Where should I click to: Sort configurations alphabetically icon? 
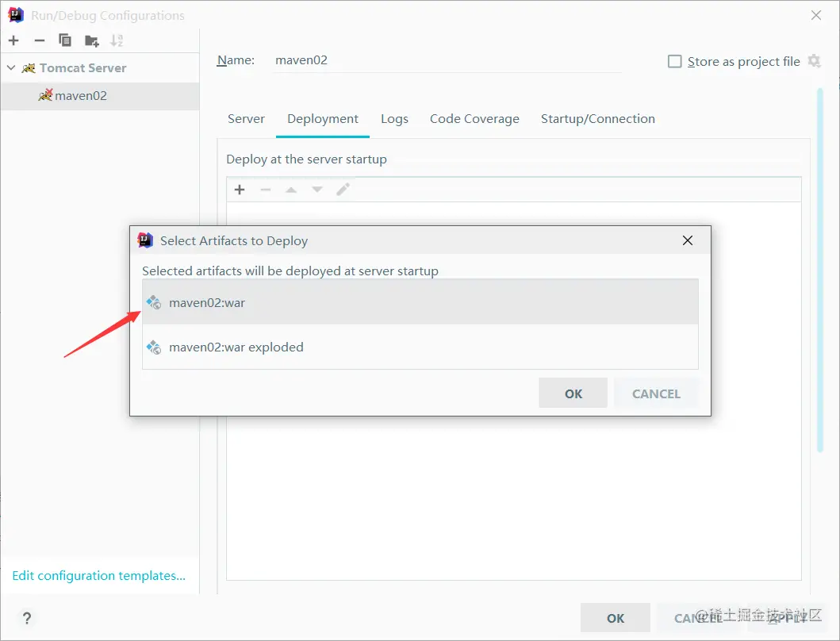[117, 40]
